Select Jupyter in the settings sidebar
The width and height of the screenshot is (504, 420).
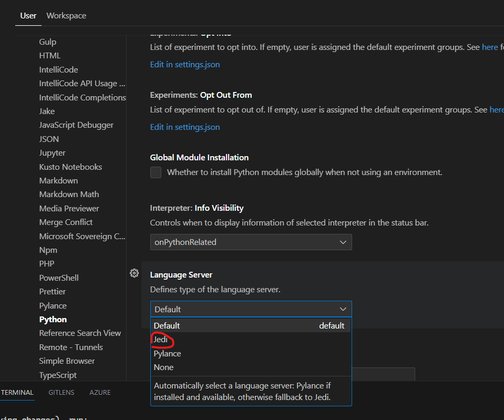(52, 152)
